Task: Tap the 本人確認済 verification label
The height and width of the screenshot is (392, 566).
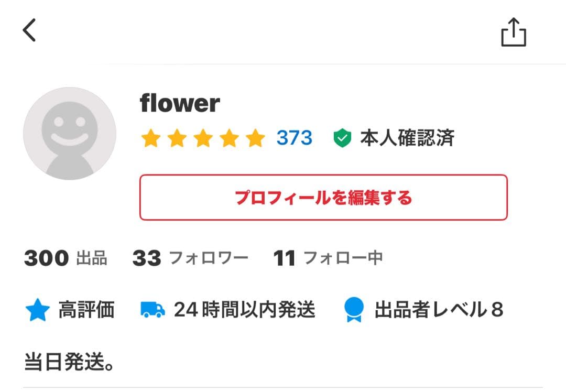Action: [407, 139]
